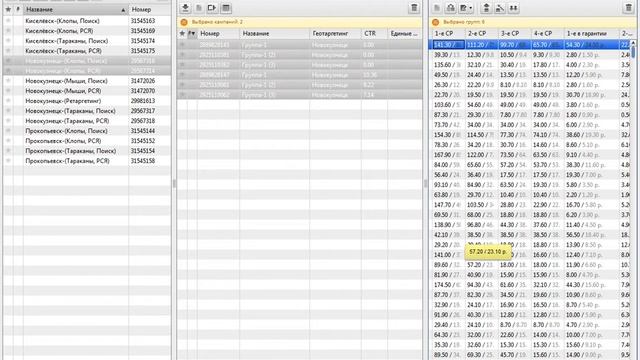Click the double arrows icon in phrases toolbar
640x360 pixels.
pos(513,8)
